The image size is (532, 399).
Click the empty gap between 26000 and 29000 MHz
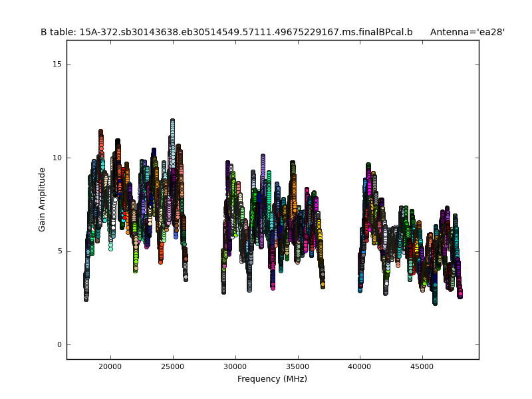[x=204, y=233]
